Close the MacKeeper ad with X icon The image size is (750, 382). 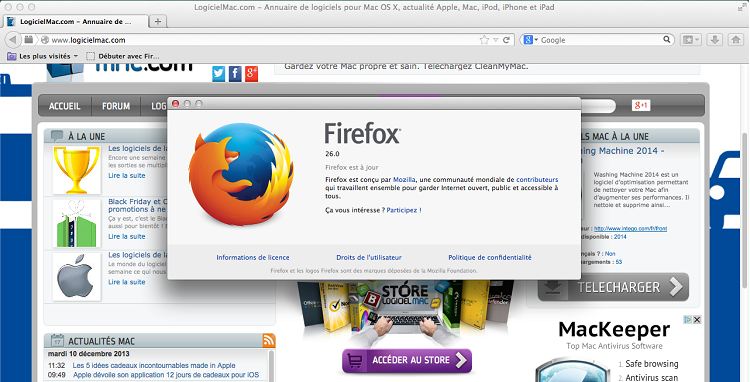(697, 319)
